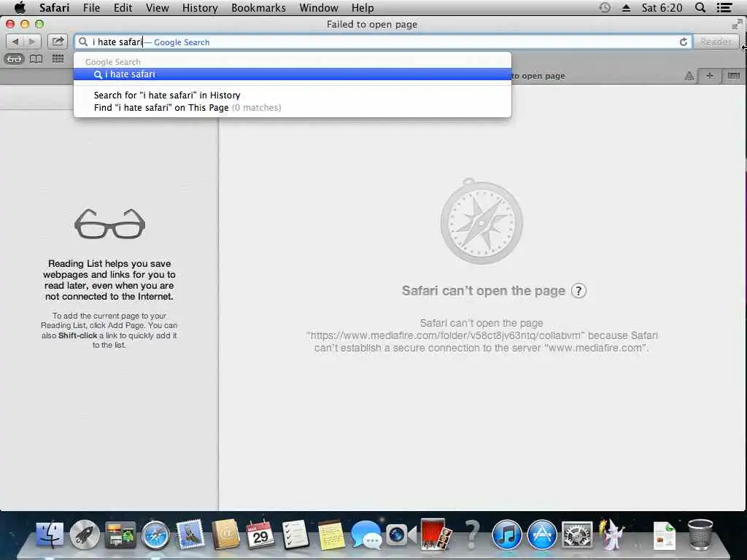
Task: Open the document stack in the Dock
Action: (x=664, y=535)
